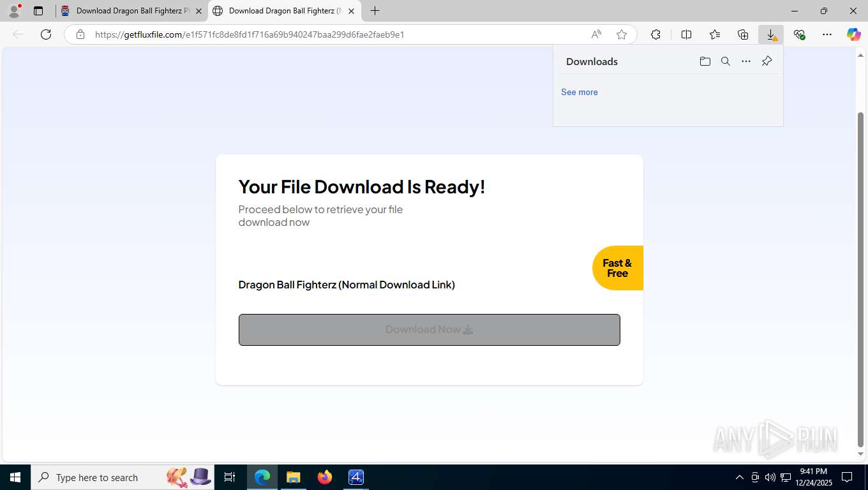Click the scrollbar down arrow
Image resolution: width=868 pixels, height=490 pixels.
(860, 454)
